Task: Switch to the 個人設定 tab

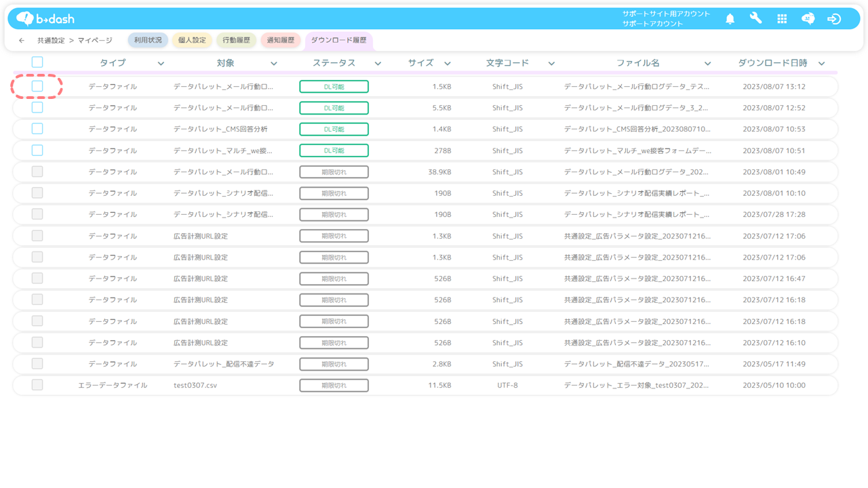Action: (192, 41)
